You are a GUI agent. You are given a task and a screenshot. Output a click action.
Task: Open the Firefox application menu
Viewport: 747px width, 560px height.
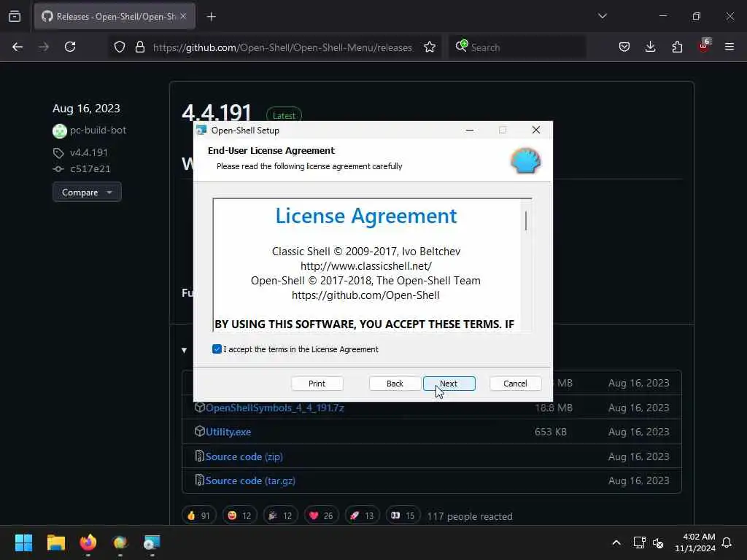pyautogui.click(x=729, y=47)
